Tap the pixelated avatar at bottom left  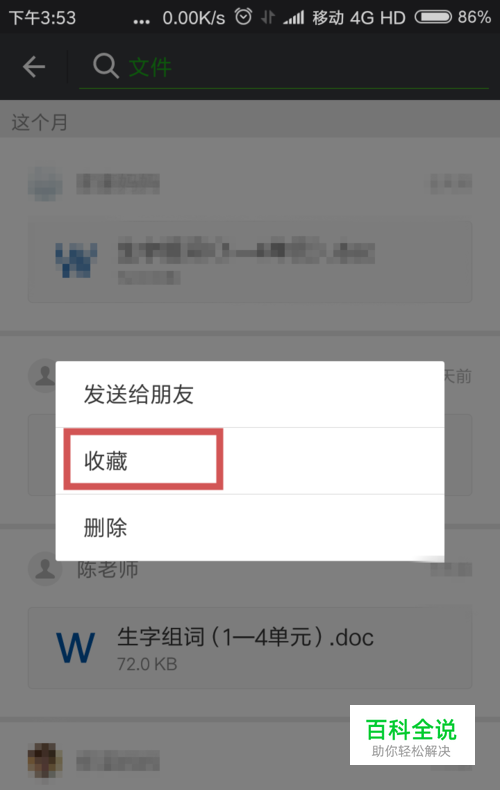[x=45, y=760]
